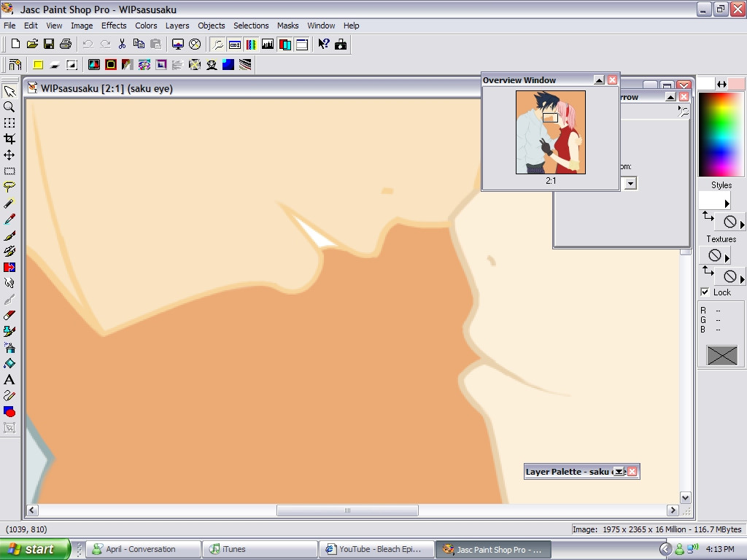Switch to YouTube - Bleach taskbar button
Screen dimensions: 747x560
pyautogui.click(x=376, y=549)
